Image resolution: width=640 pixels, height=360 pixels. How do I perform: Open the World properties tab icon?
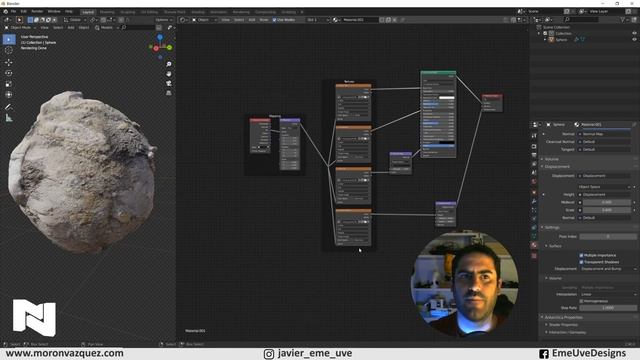[x=534, y=182]
